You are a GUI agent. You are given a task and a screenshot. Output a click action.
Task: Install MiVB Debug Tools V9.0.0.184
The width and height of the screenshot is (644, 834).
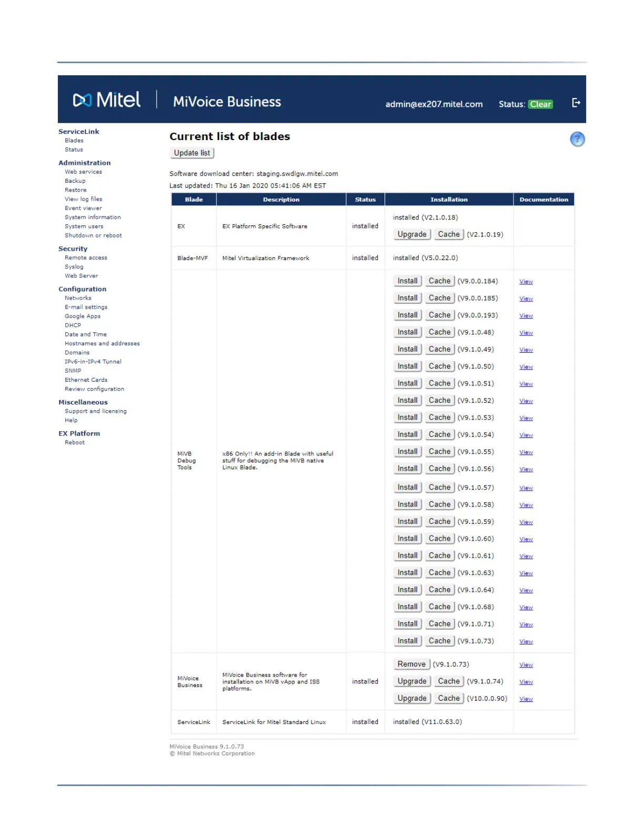click(x=407, y=281)
